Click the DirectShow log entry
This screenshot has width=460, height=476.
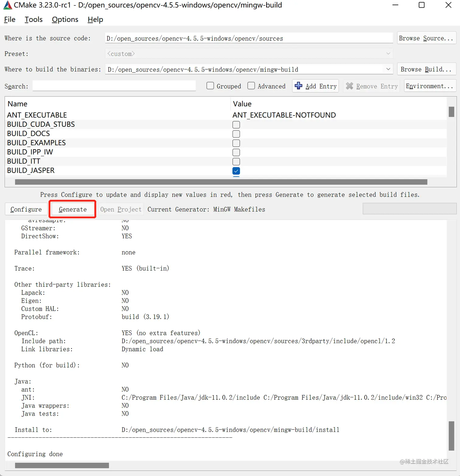tap(76, 236)
